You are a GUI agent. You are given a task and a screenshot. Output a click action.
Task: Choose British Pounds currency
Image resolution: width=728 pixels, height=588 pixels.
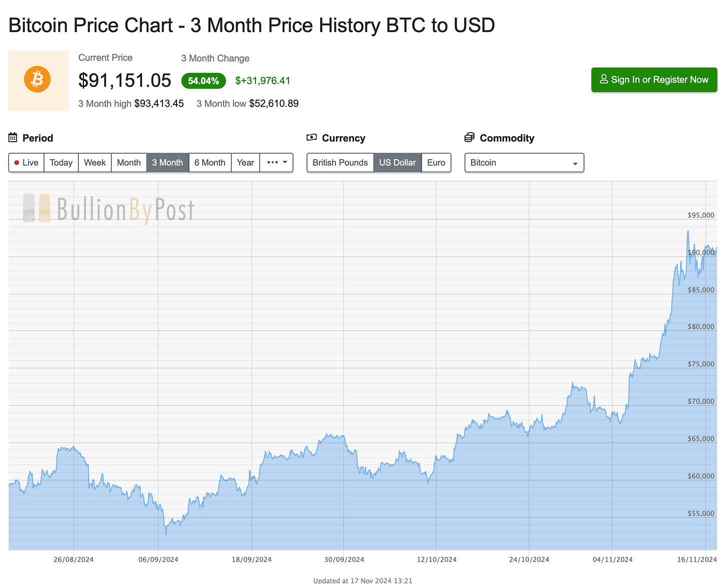(x=340, y=163)
